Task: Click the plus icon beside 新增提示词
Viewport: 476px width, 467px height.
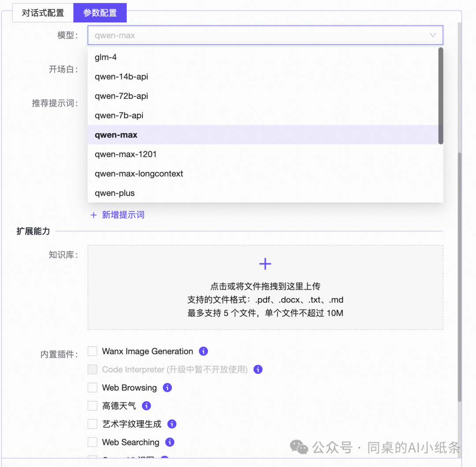Action: [x=93, y=215]
